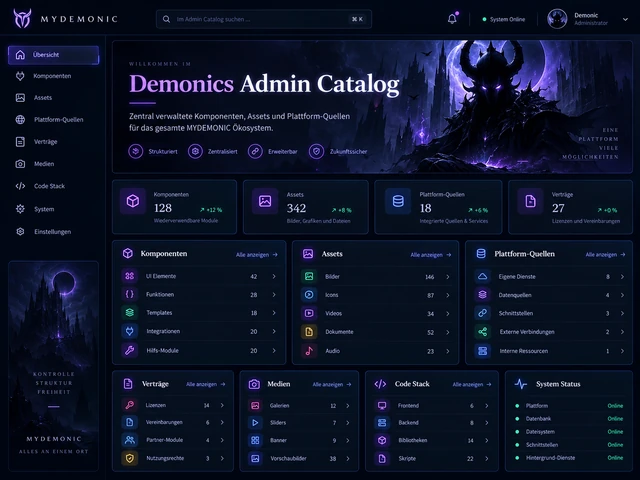640x480 pixels.
Task: Click the Code Stack sidebar icon
Action: coord(20,186)
